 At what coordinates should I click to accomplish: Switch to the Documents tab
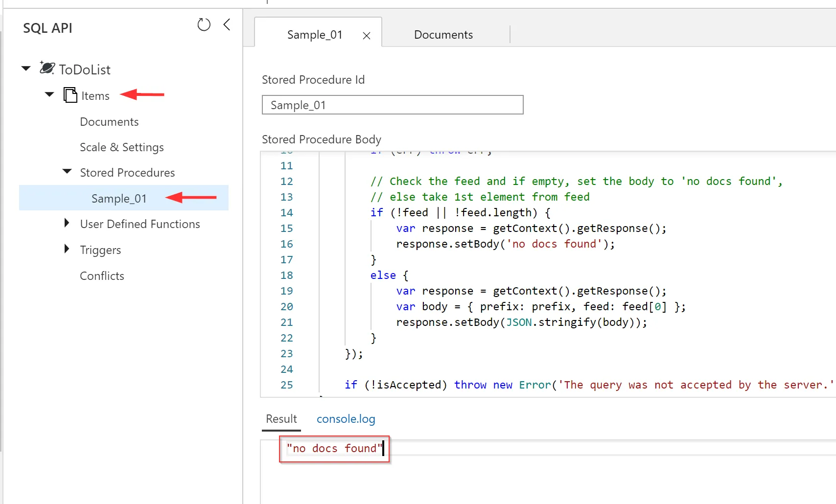point(443,35)
